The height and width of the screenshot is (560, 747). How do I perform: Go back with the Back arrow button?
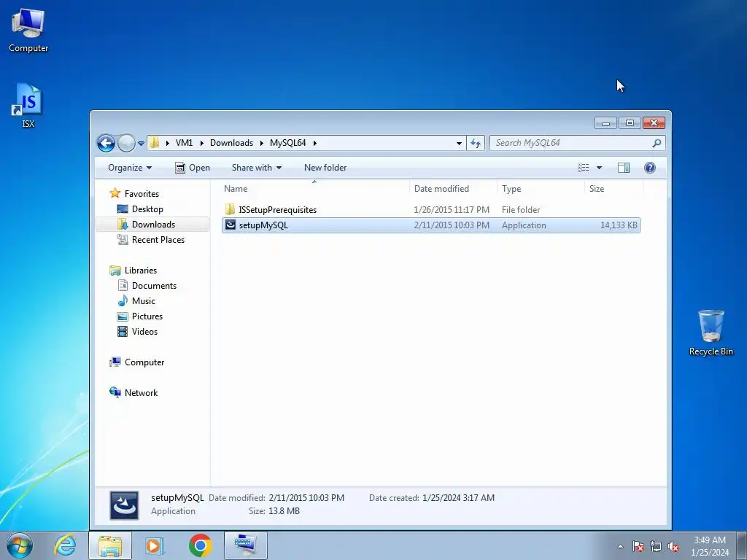pyautogui.click(x=106, y=143)
